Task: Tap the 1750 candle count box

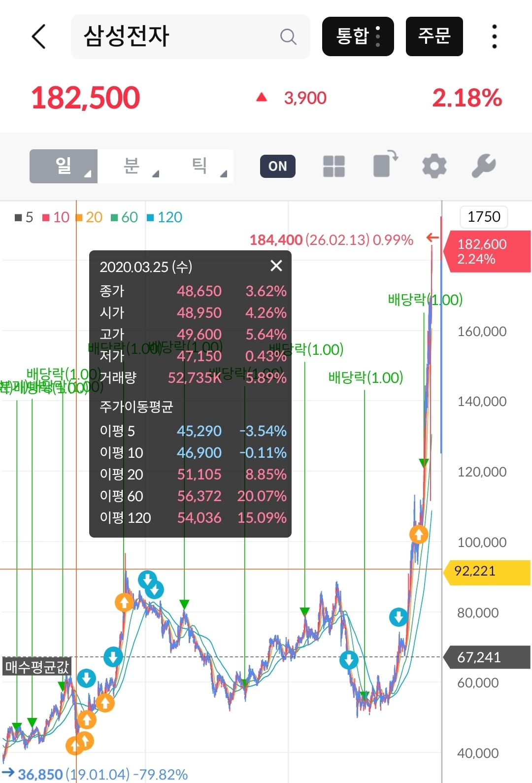Action: (483, 217)
